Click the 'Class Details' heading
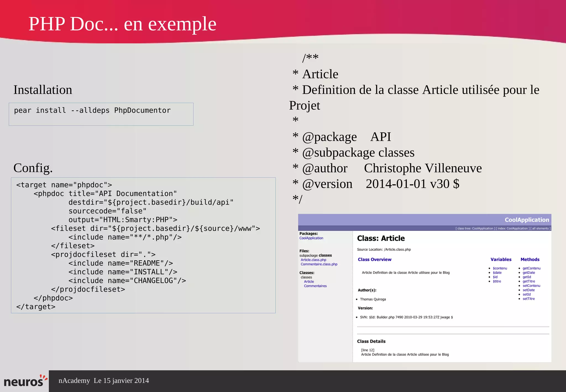The image size is (566, 392). coord(371,341)
